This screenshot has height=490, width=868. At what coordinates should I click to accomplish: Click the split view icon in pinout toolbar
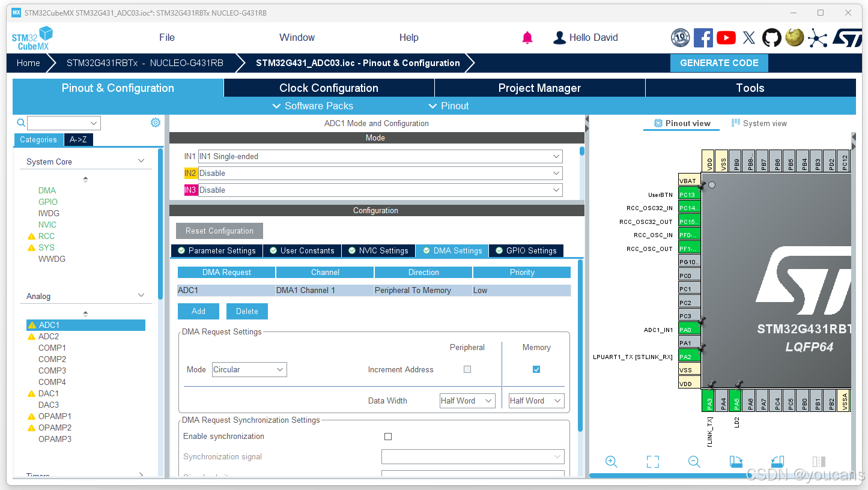[x=819, y=461]
